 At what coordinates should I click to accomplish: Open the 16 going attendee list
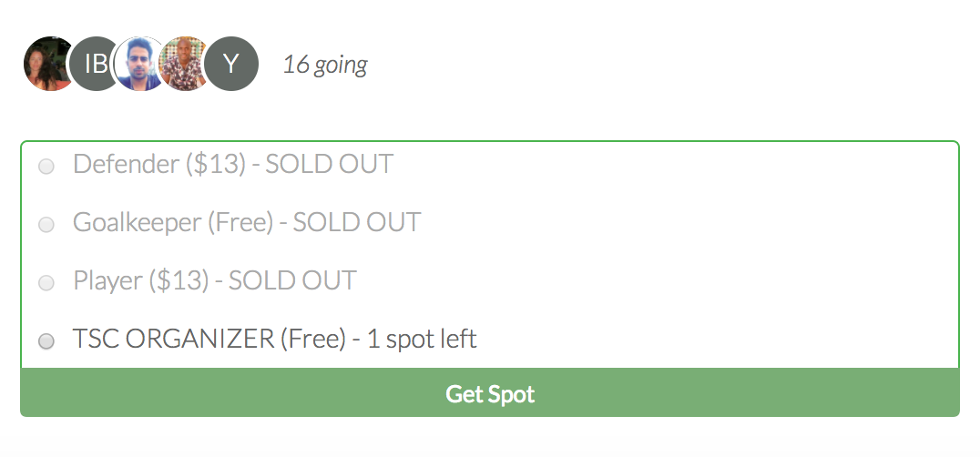click(324, 65)
